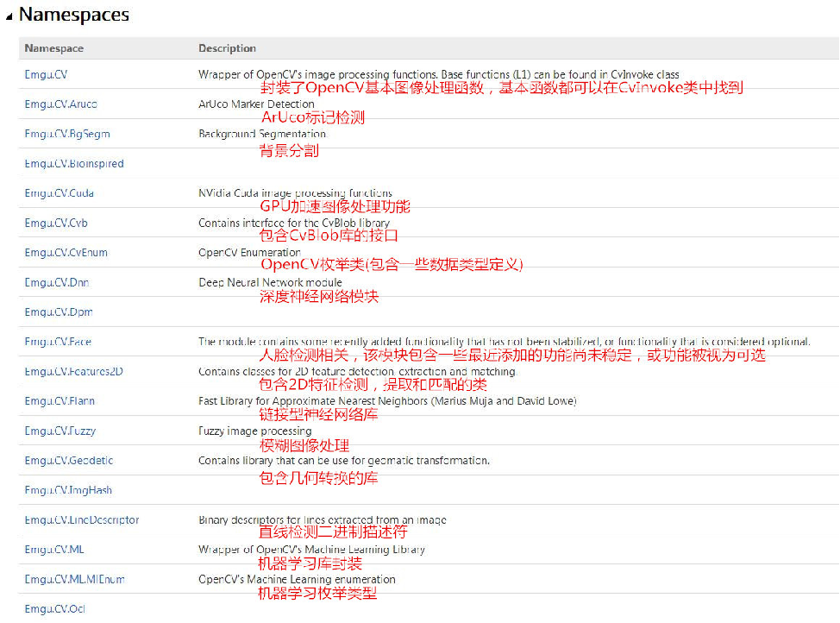The width and height of the screenshot is (840, 623).
Task: Open the Emgu.CV.Aruco namespace link
Action: 61,104
